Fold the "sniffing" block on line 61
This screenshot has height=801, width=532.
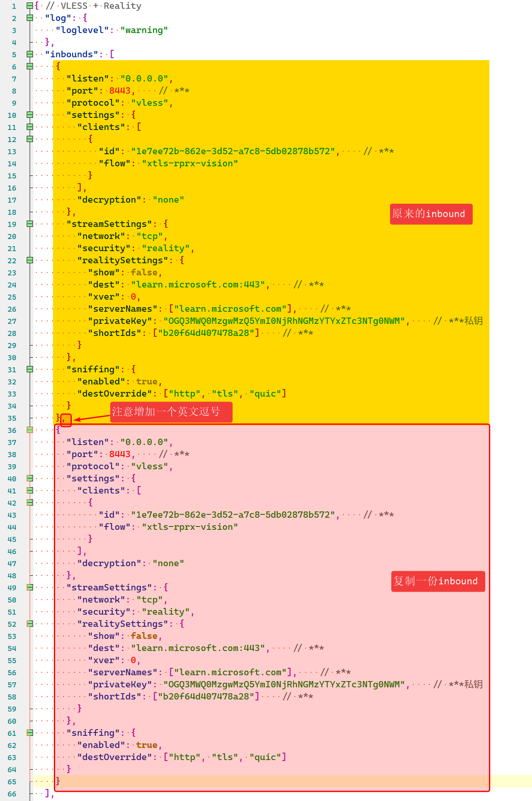(30, 733)
